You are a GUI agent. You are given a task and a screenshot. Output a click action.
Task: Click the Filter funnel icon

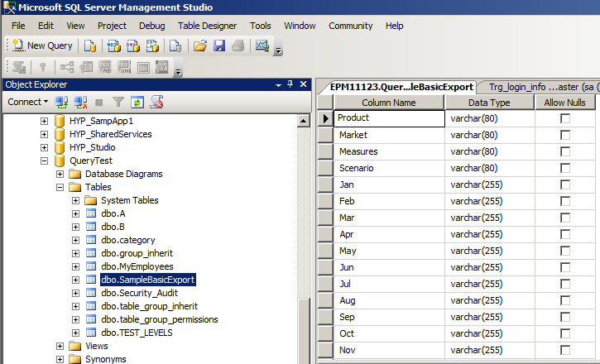[118, 102]
